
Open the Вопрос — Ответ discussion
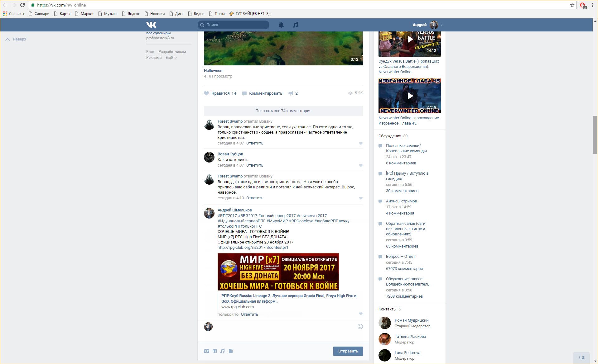click(x=400, y=257)
